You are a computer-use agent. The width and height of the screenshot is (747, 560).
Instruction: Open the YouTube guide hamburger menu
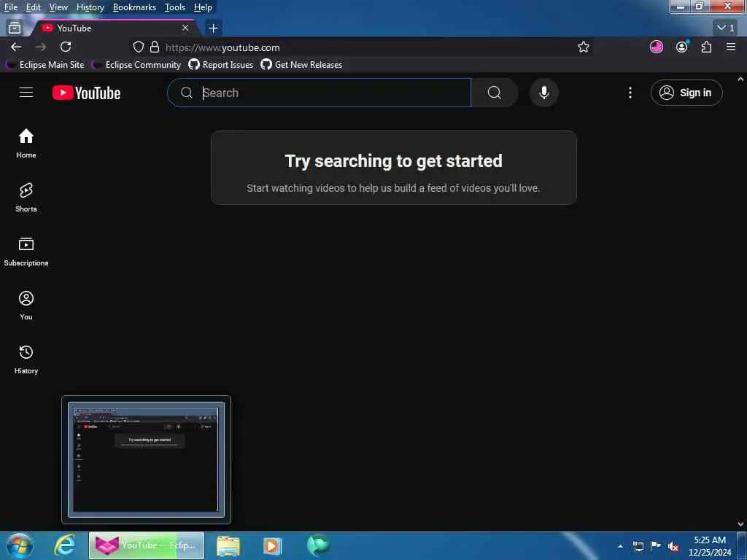click(x=26, y=93)
